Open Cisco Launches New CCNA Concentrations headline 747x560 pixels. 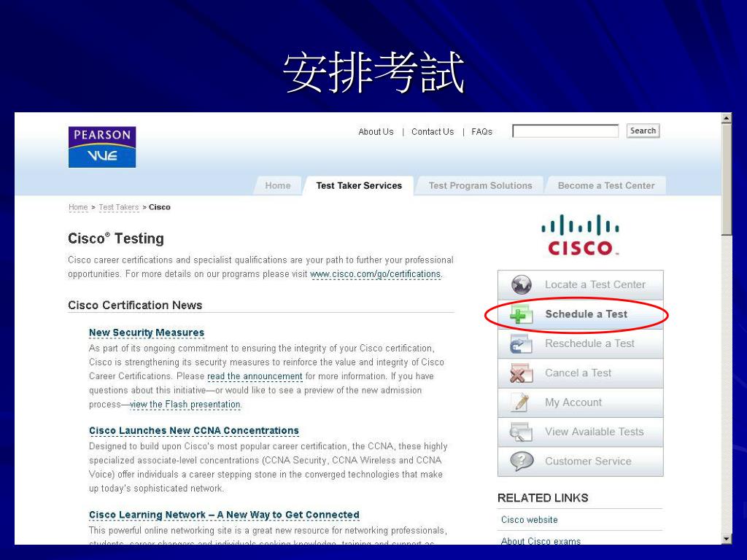click(x=194, y=430)
